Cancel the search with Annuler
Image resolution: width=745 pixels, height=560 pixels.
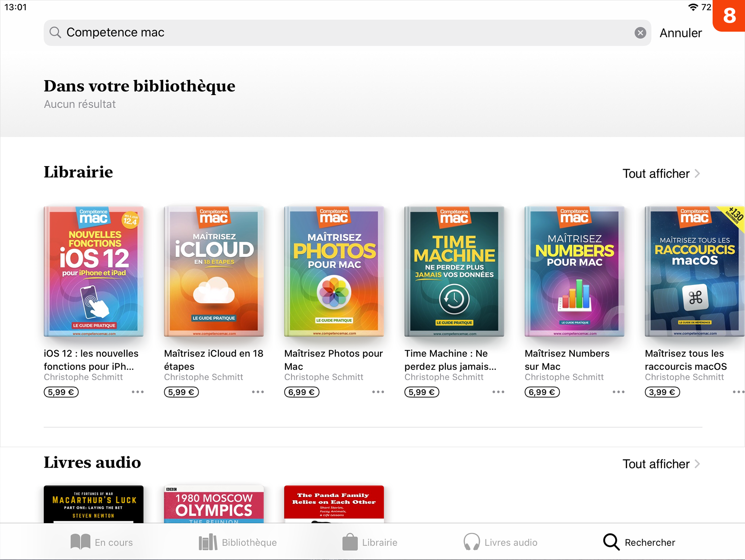(681, 33)
